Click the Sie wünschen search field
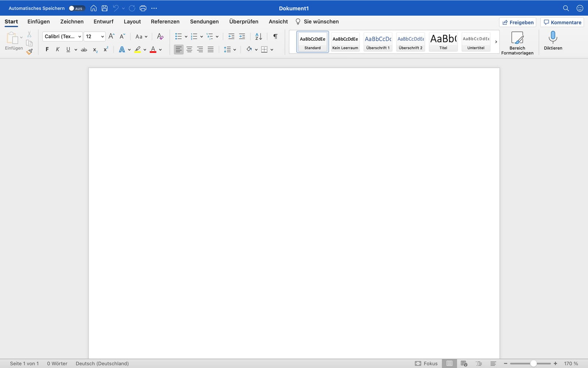The width and height of the screenshot is (588, 368). click(317, 21)
